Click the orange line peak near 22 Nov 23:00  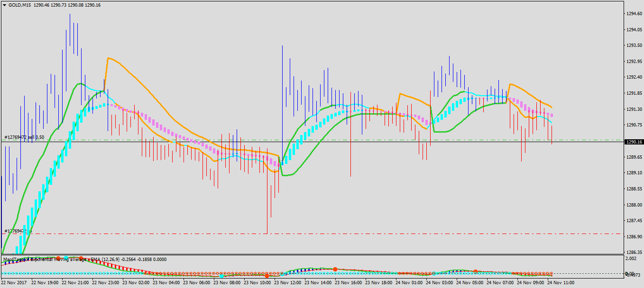coord(108,58)
